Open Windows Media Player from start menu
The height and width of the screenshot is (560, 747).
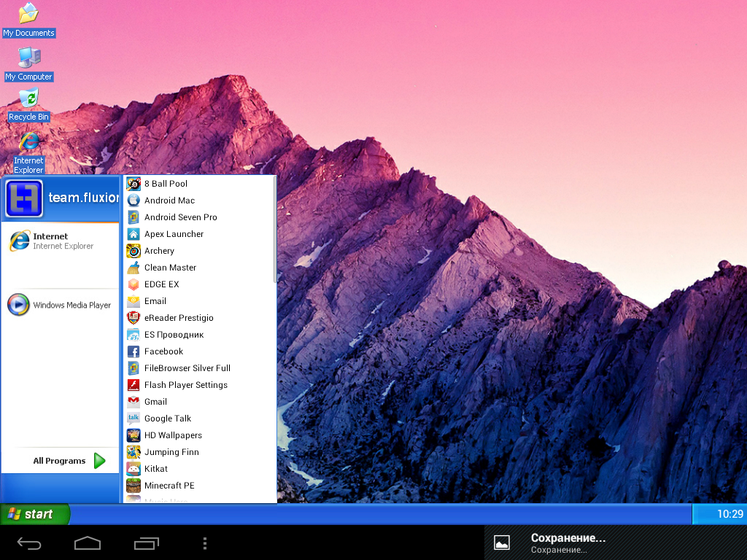60,305
